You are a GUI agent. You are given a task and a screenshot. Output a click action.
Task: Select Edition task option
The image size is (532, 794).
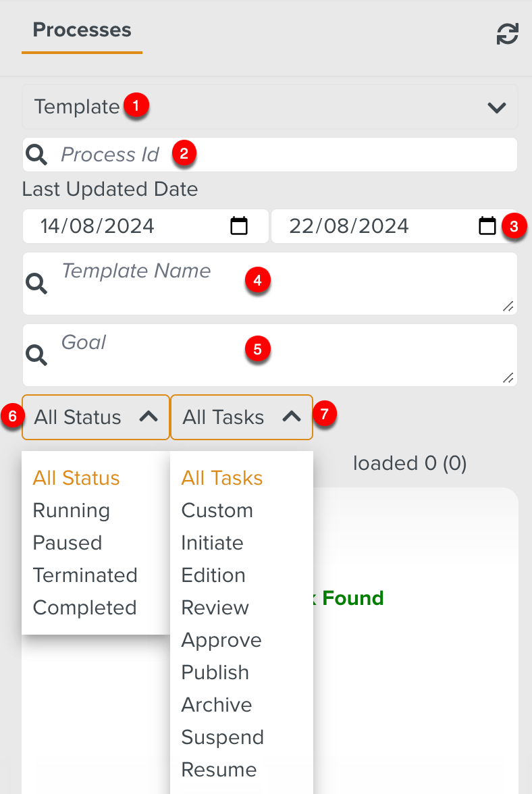(x=213, y=575)
